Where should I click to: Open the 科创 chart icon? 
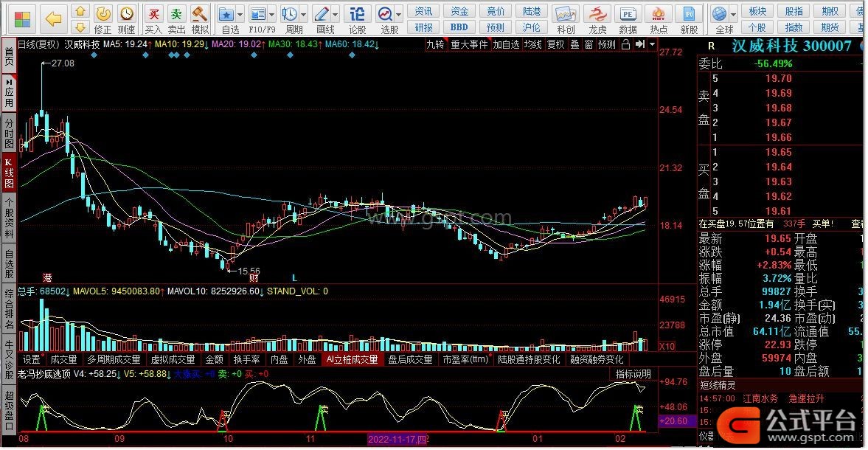565,14
